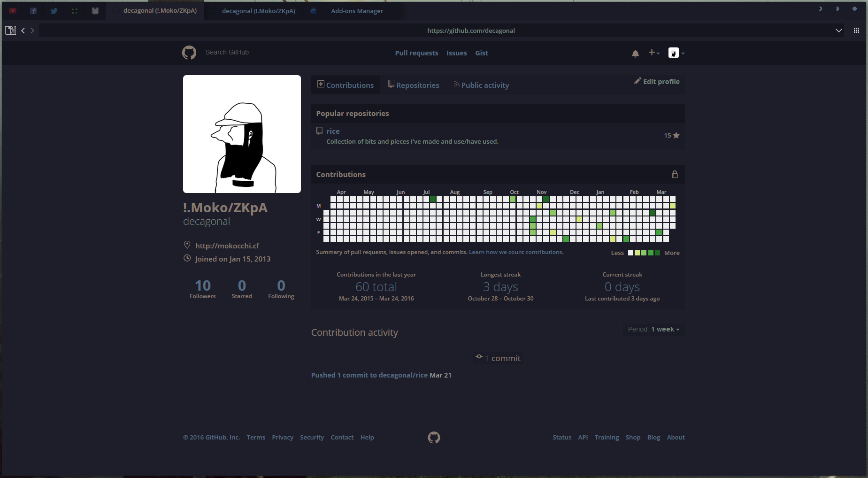Open Contact footer link
Image resolution: width=868 pixels, height=478 pixels.
coord(342,438)
